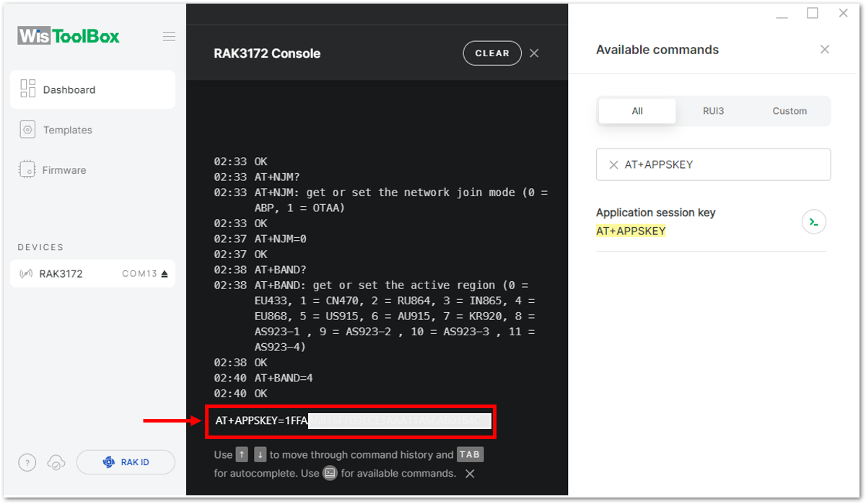
Task: Click the up arrow key hint
Action: 242,455
